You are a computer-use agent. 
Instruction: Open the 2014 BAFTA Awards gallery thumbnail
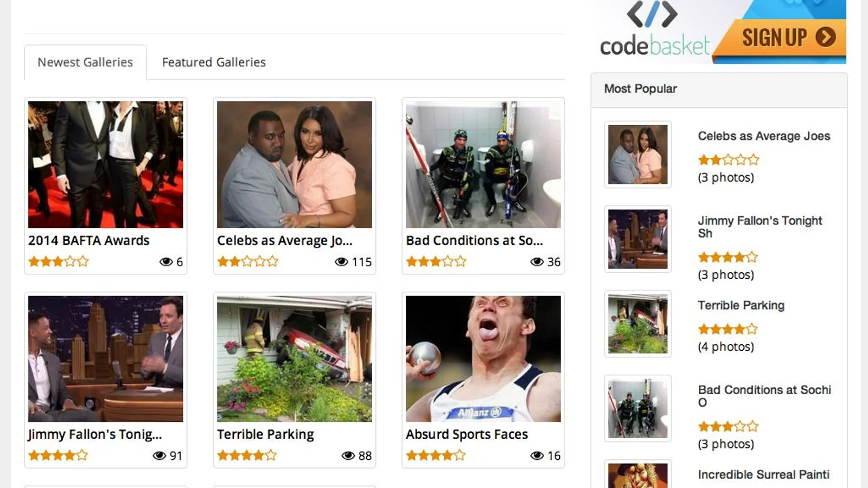[x=106, y=164]
